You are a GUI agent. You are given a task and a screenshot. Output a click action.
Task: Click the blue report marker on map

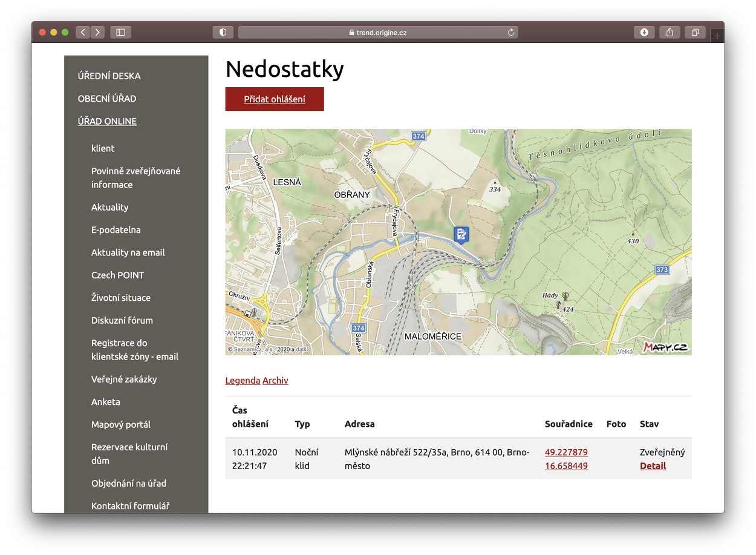pos(461,234)
